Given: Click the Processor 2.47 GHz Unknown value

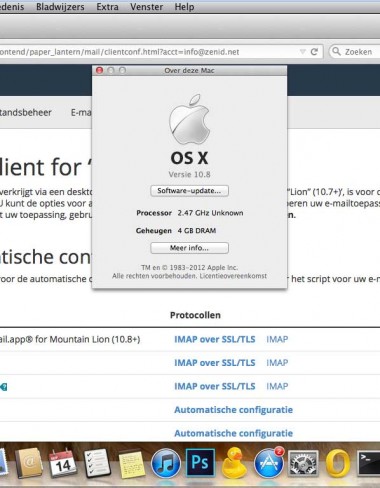Looking at the screenshot, I should coord(210,213).
